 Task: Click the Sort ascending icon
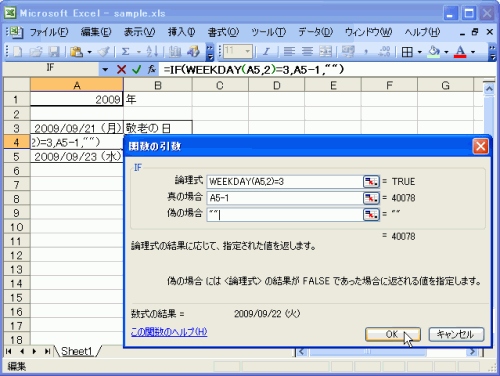pos(152,52)
